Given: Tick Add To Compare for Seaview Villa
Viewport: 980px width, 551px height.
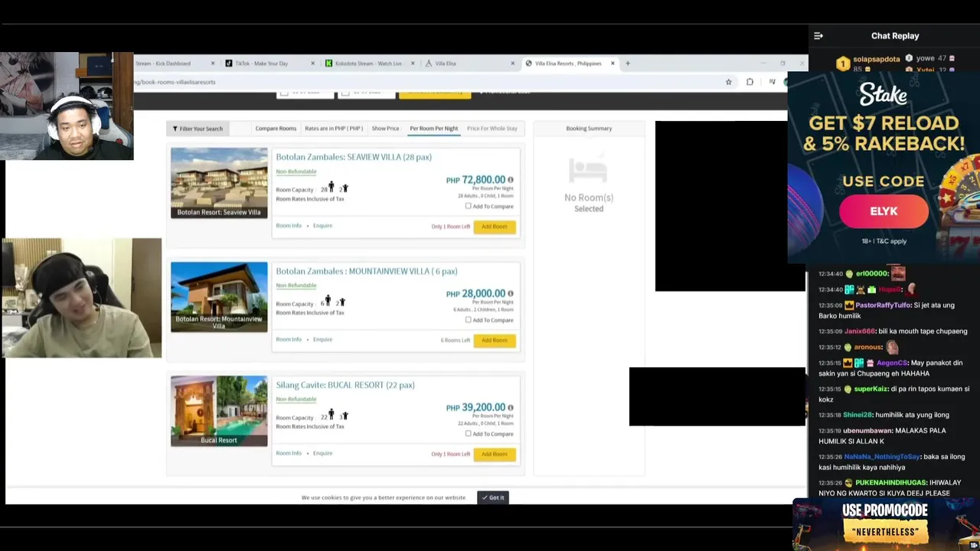Looking at the screenshot, I should click(x=469, y=206).
